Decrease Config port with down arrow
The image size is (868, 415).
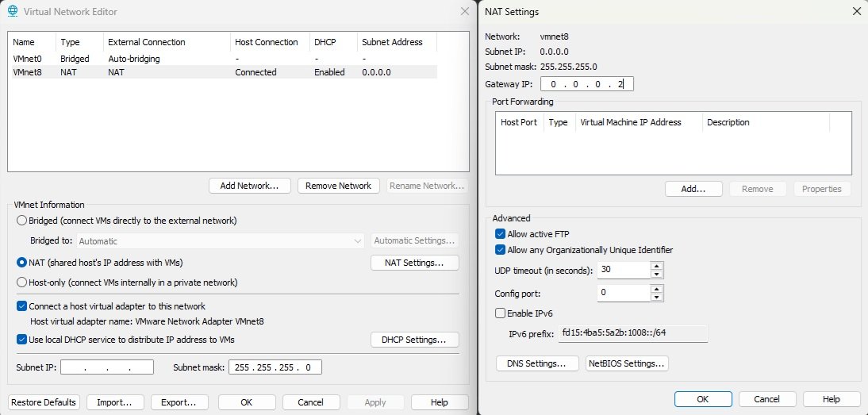[x=656, y=298]
